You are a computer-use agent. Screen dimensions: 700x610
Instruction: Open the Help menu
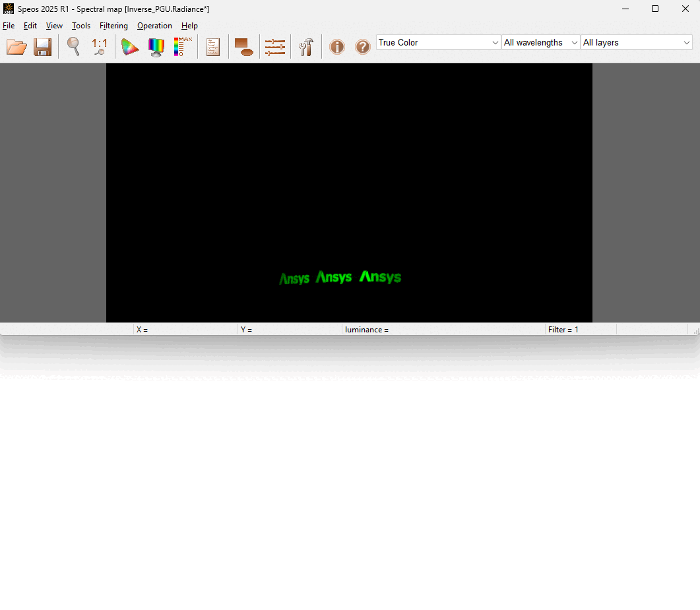pos(189,26)
